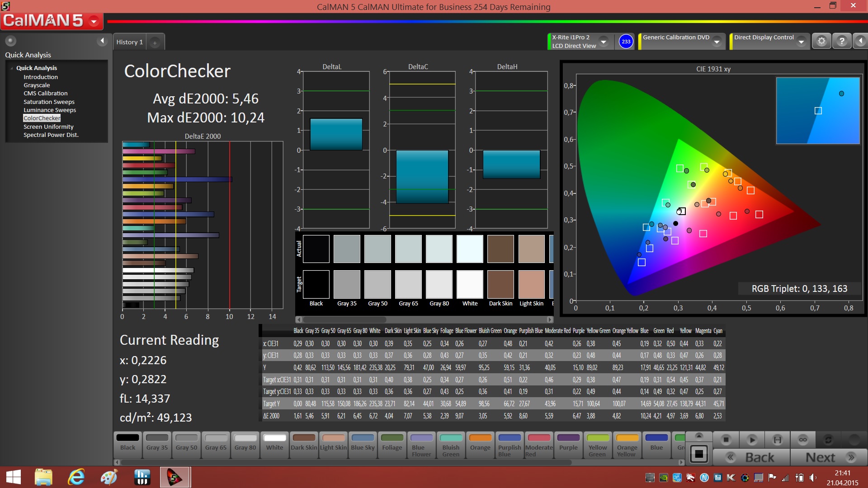Click the blue 233 meter timer circle
868x488 pixels.
pyautogui.click(x=626, y=42)
